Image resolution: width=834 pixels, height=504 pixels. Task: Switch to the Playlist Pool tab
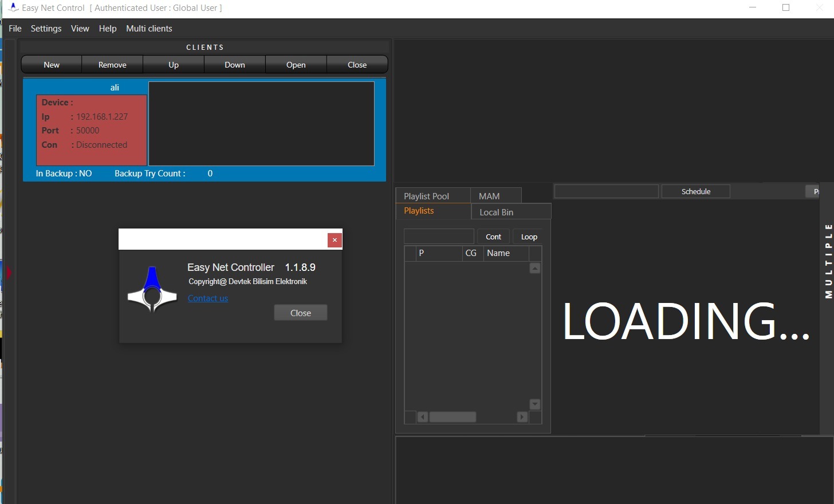point(427,196)
